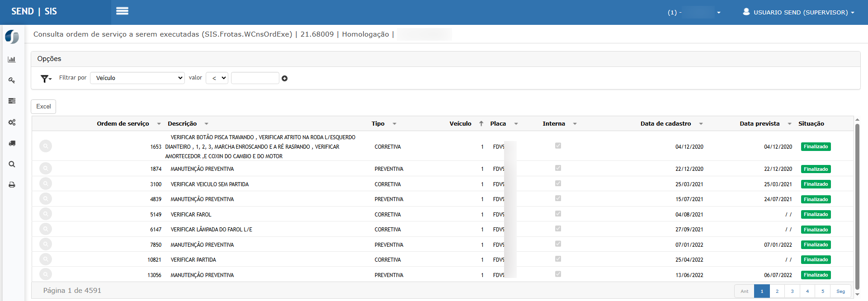Open the bar chart icon in sidebar
This screenshot has width=868, height=301.
[12, 59]
